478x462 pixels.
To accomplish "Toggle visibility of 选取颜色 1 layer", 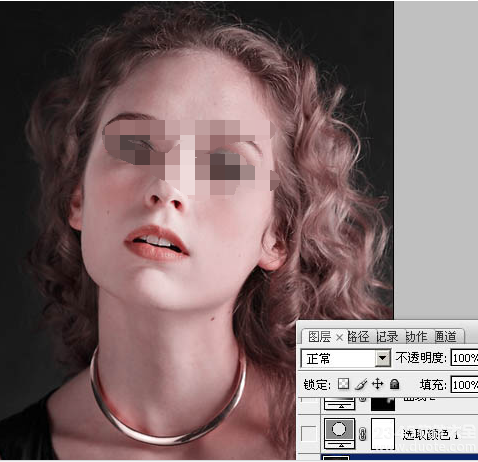I will click(308, 433).
